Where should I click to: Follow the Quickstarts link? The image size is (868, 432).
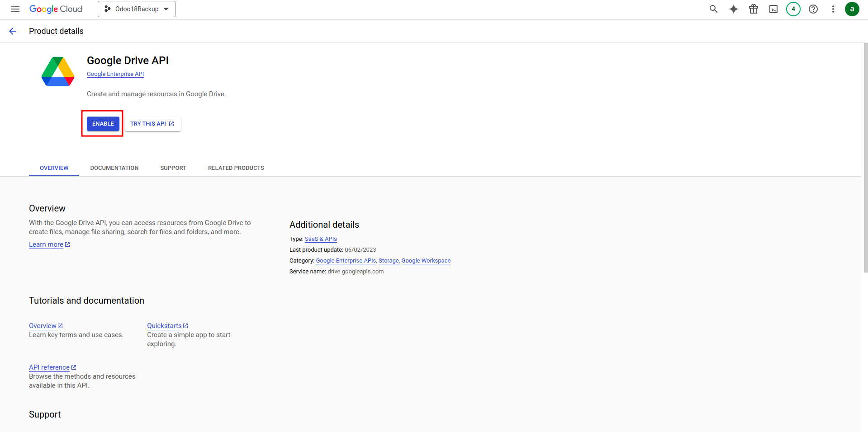(164, 326)
